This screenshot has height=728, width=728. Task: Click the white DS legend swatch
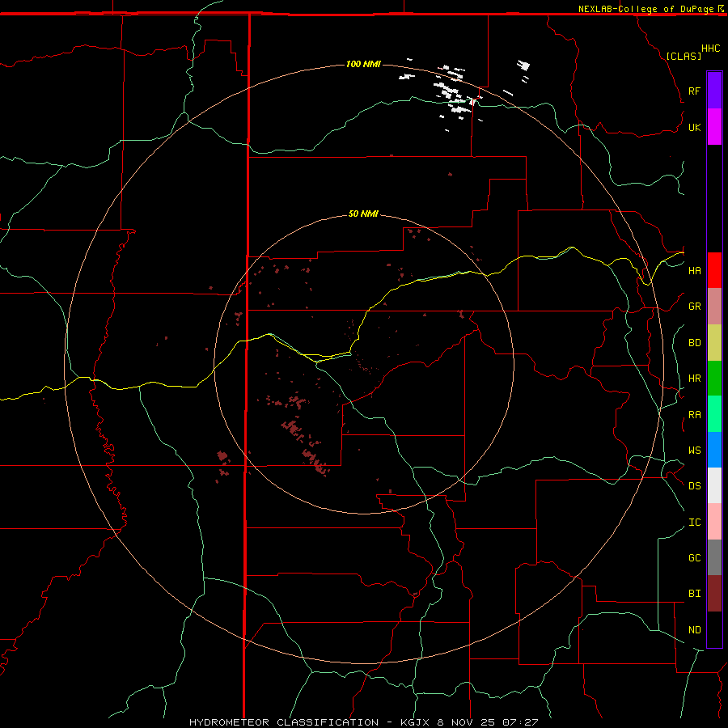714,485
